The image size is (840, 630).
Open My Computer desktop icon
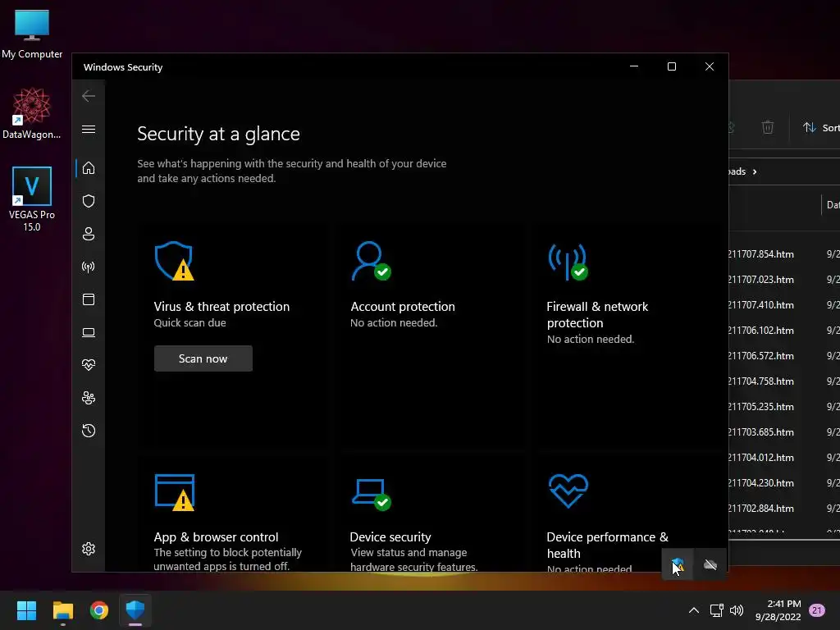(32, 34)
